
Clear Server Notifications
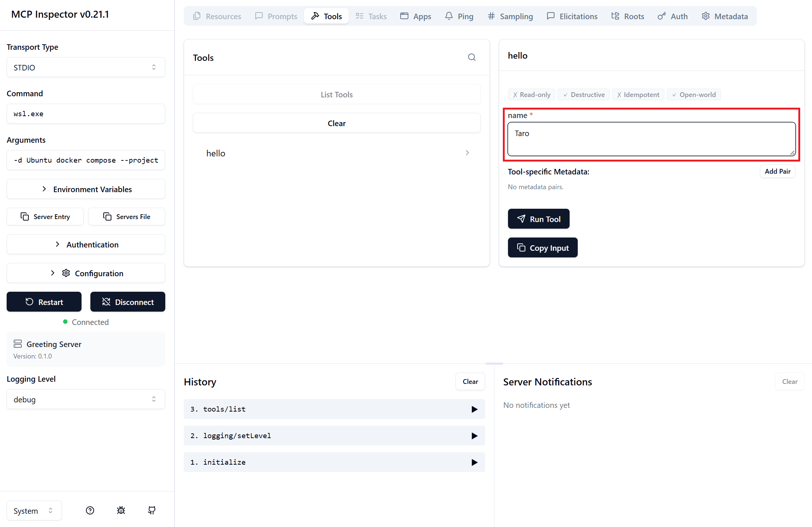pos(789,381)
